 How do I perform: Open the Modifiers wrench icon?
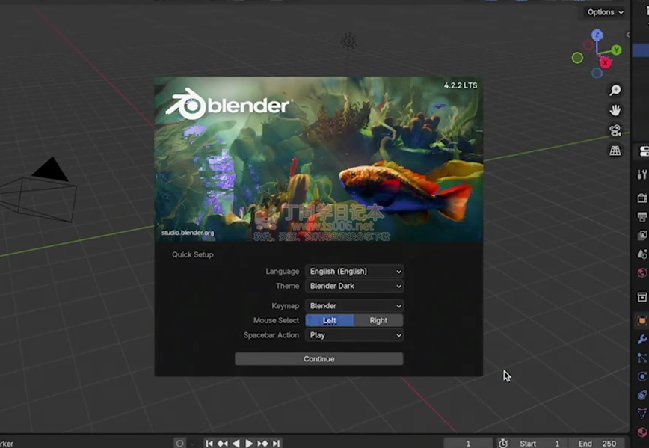(x=642, y=339)
